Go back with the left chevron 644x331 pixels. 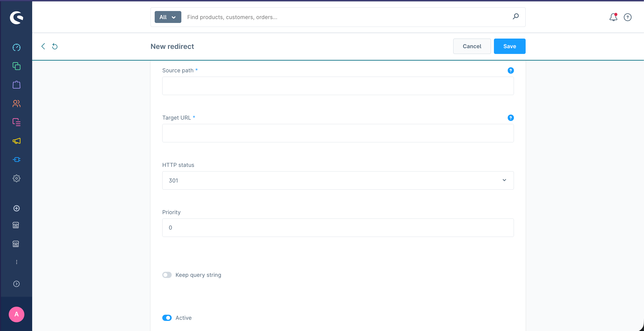pyautogui.click(x=43, y=46)
